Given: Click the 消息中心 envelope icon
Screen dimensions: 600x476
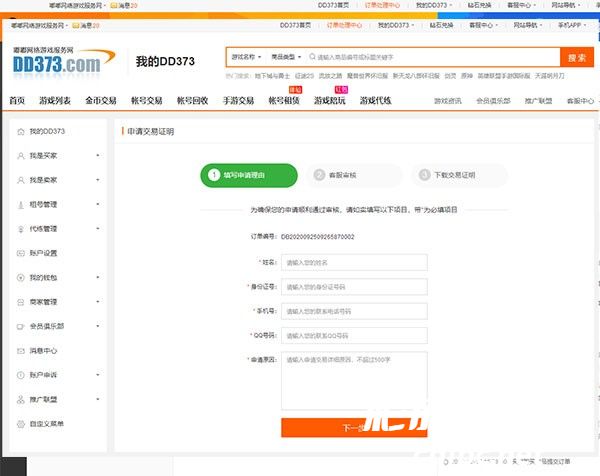Looking at the screenshot, I should coord(21,350).
